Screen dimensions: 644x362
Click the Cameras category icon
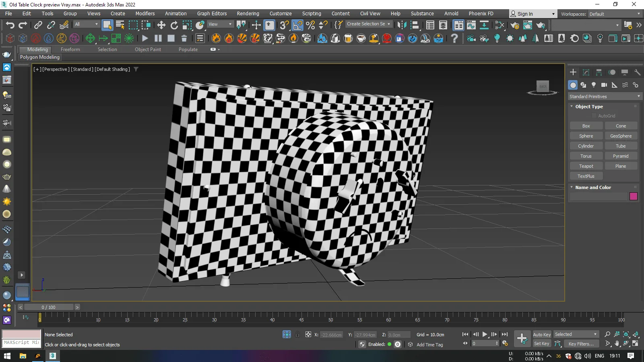click(x=604, y=85)
